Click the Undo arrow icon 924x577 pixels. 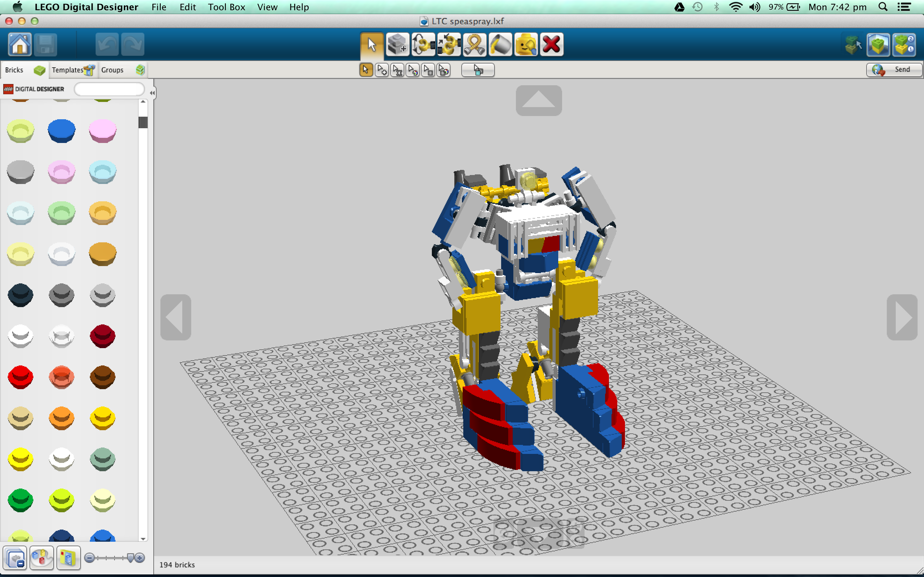tap(107, 44)
